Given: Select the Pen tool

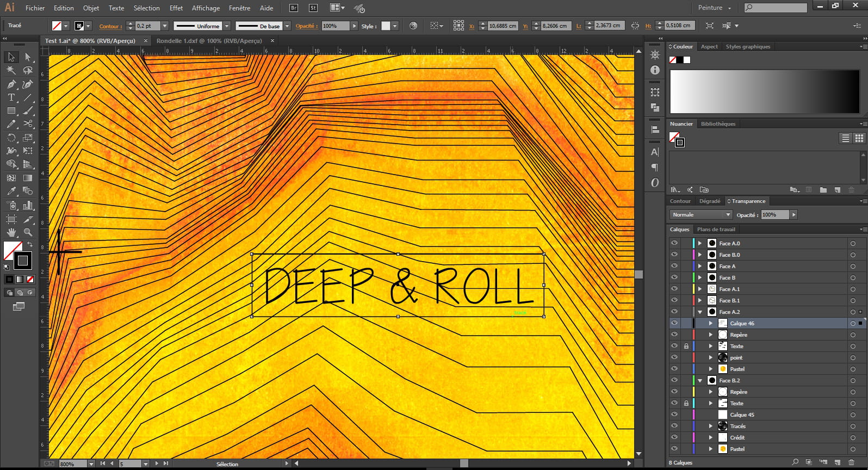Looking at the screenshot, I should (x=11, y=84).
